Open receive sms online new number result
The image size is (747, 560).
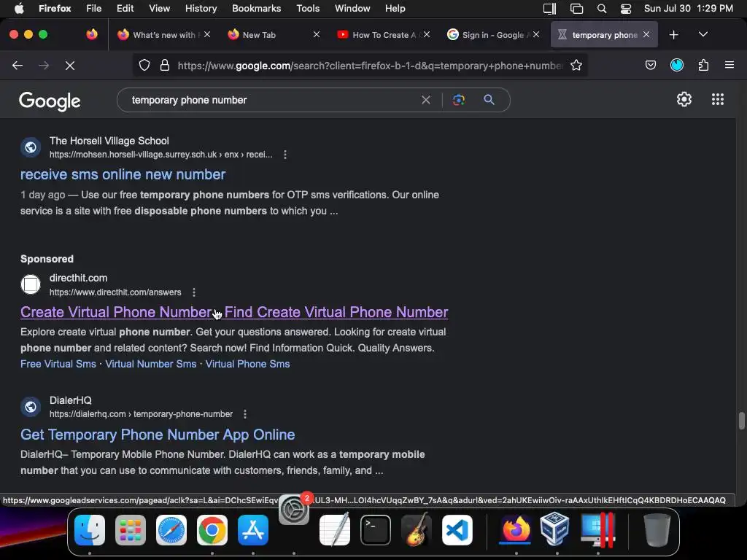(123, 174)
